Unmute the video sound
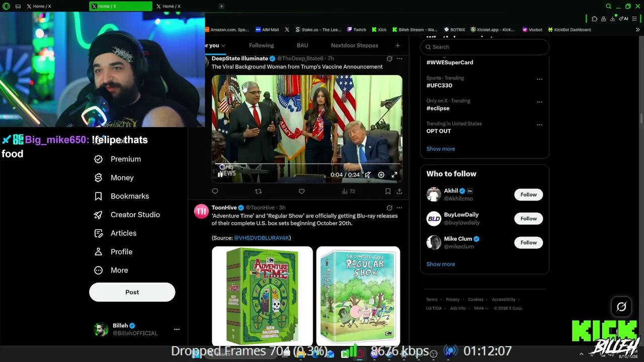The height and width of the screenshot is (362, 644). pyautogui.click(x=368, y=174)
